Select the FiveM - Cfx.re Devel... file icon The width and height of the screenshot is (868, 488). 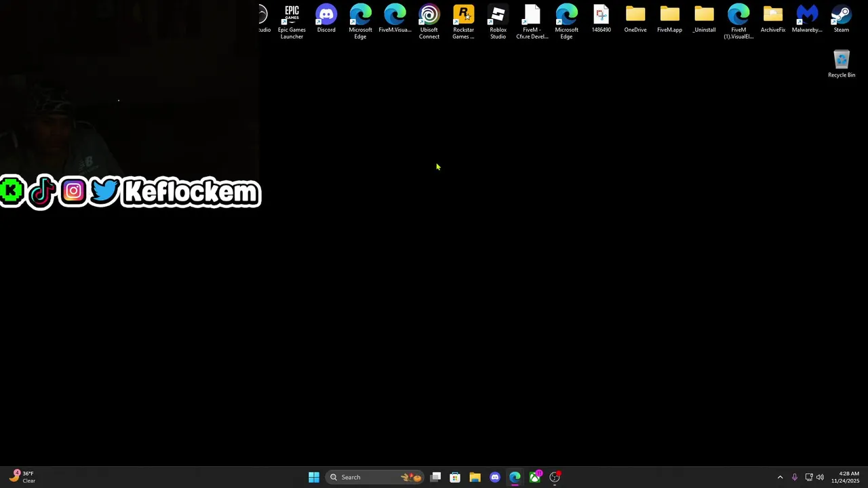point(532,22)
